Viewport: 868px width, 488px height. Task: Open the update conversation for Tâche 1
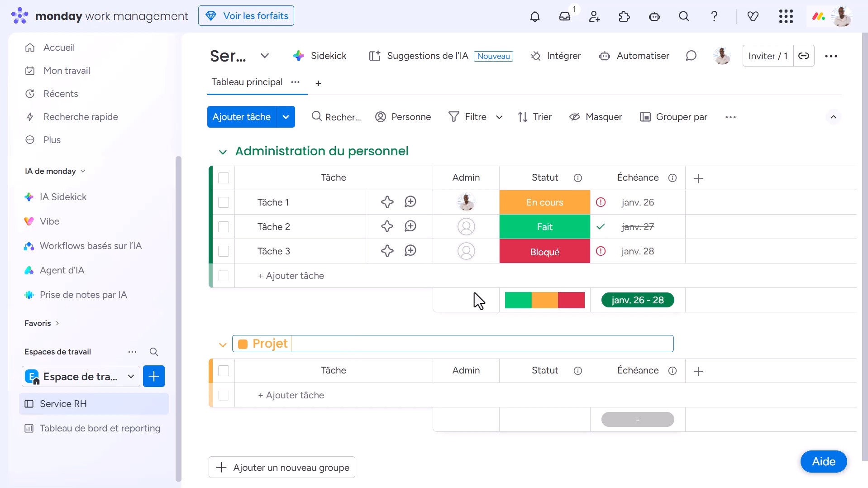point(410,202)
